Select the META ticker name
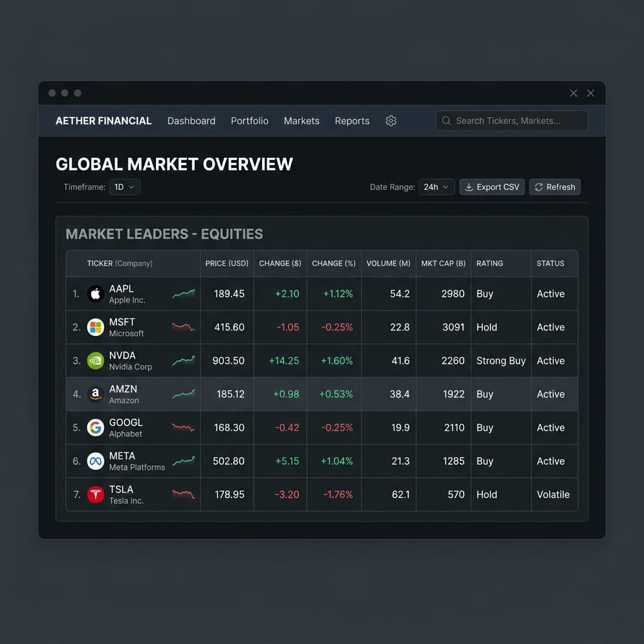 [122, 456]
